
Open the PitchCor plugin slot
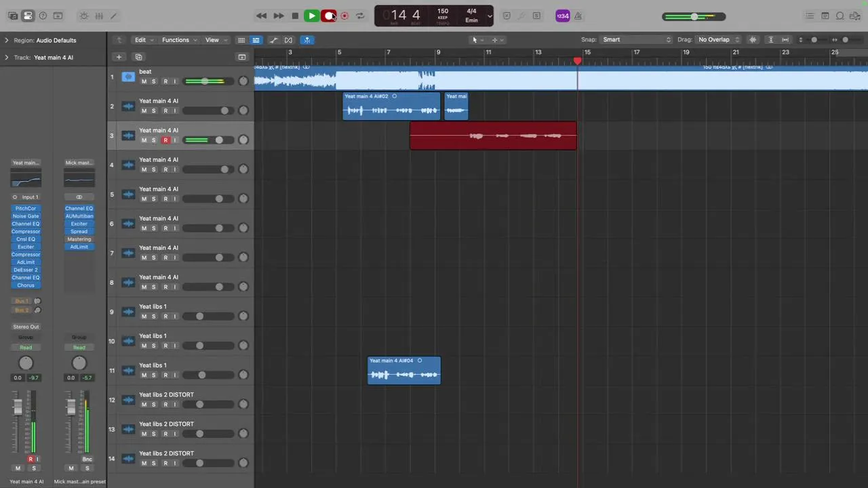(26, 209)
